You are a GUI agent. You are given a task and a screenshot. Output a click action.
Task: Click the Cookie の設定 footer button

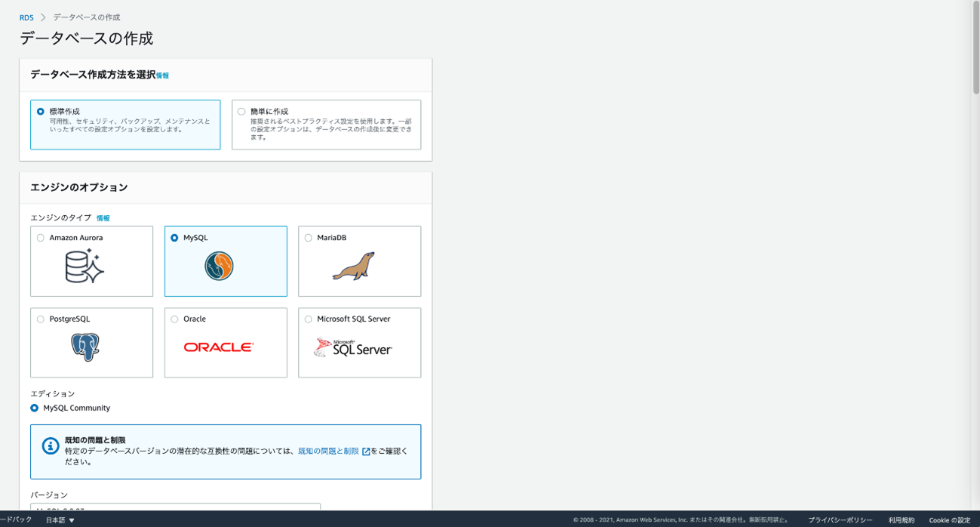[949, 520]
